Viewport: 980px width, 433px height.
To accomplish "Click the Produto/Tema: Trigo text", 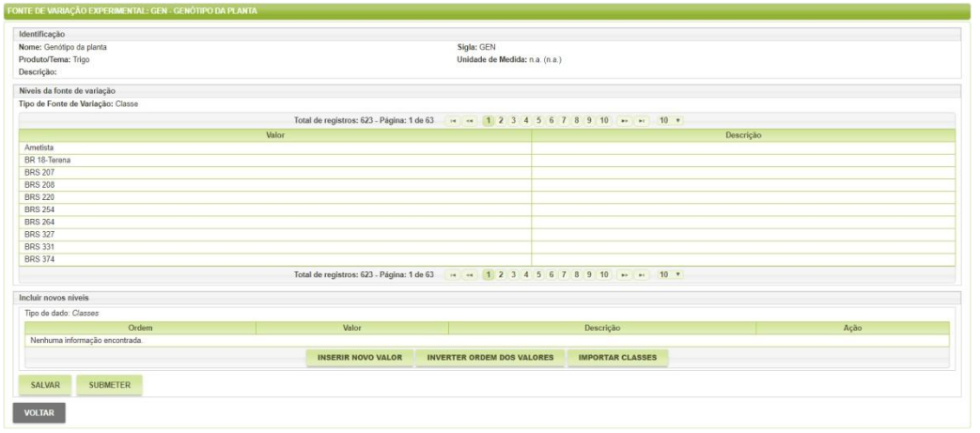I will point(54,59).
